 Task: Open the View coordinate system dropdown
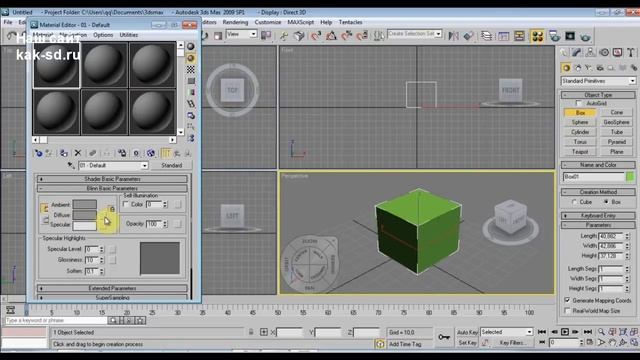click(242, 34)
